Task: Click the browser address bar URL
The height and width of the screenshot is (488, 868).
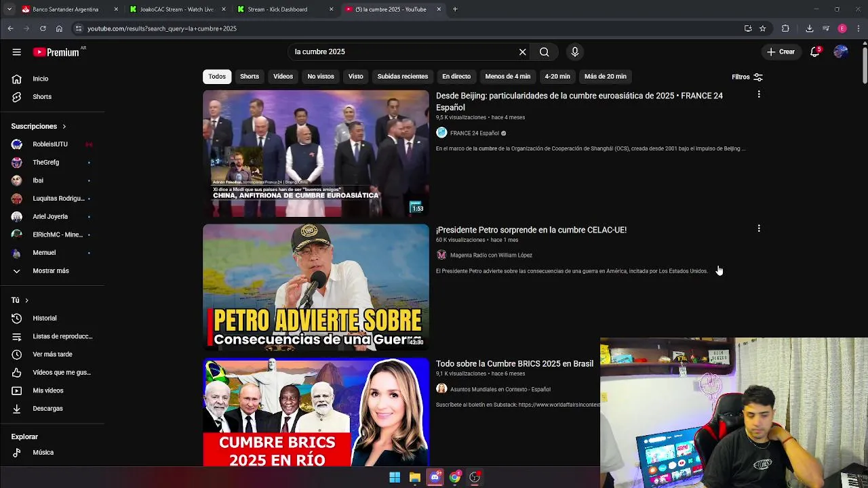Action: click(x=162, y=28)
